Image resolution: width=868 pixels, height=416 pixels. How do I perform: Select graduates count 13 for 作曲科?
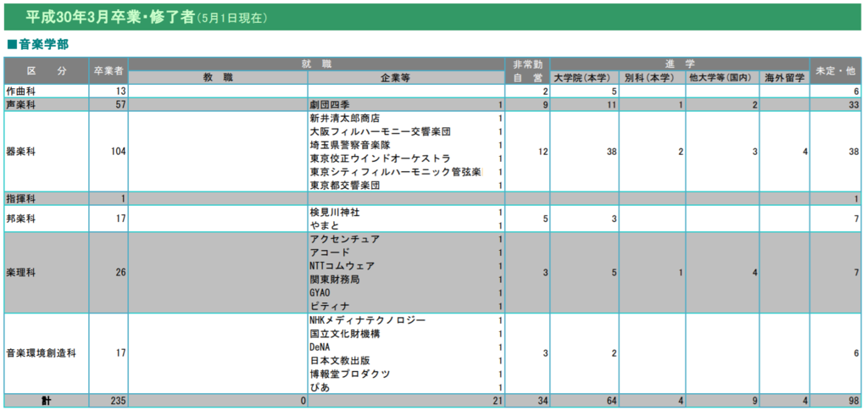click(x=121, y=92)
